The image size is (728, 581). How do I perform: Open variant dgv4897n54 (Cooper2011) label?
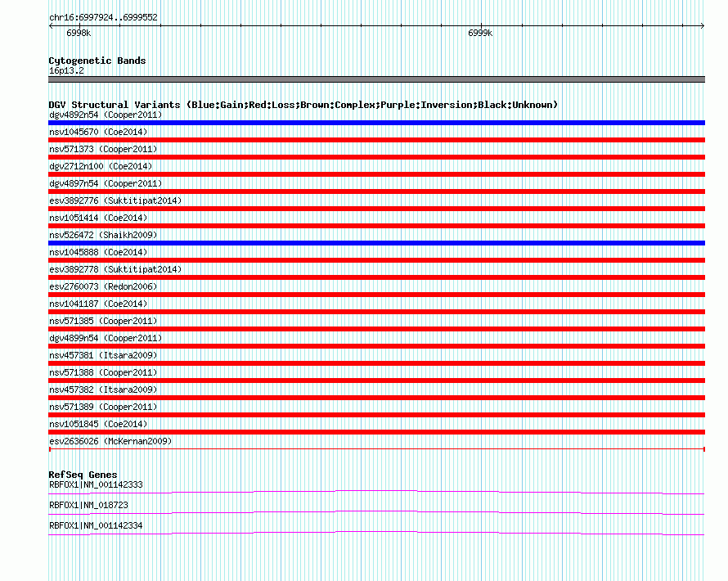tap(106, 183)
